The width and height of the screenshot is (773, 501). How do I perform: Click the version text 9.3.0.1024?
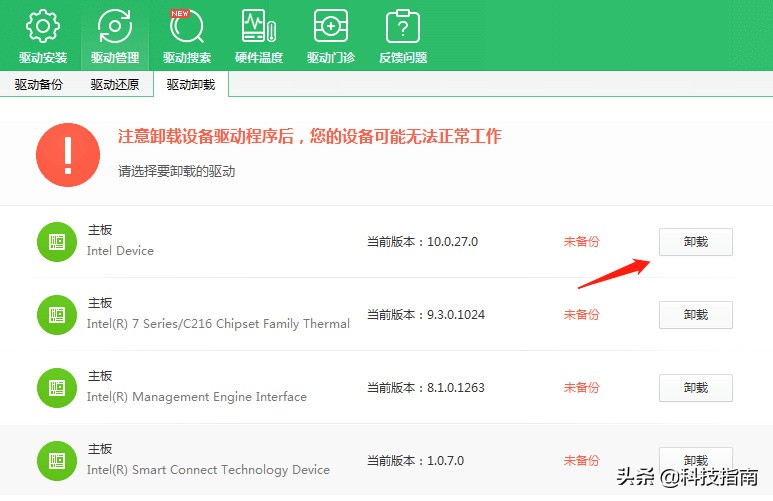[456, 315]
